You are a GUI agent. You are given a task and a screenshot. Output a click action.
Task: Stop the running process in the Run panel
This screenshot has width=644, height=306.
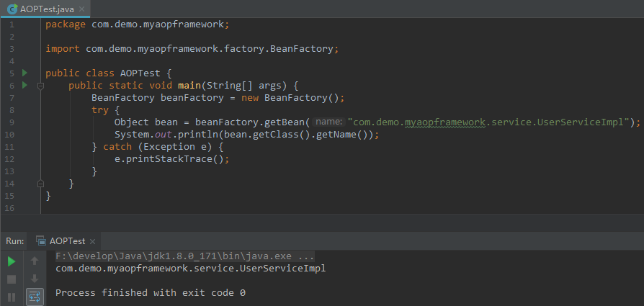12,279
